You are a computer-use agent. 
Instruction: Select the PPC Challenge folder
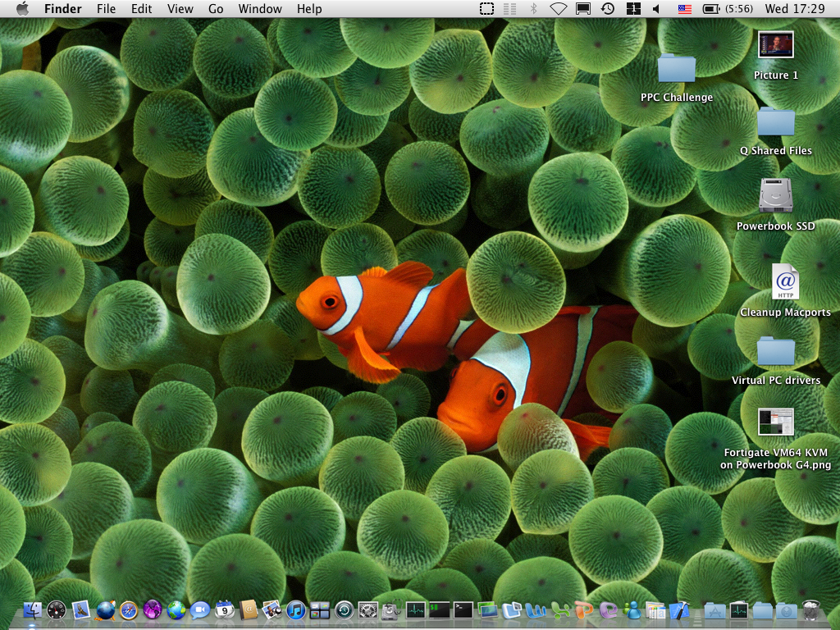[677, 67]
